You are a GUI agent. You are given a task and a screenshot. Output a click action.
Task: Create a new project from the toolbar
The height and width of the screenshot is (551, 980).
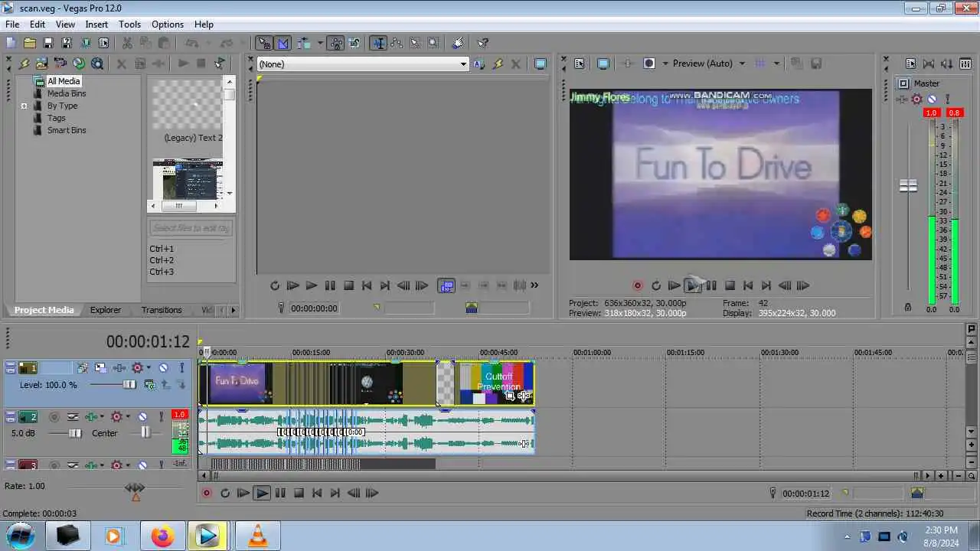point(11,44)
